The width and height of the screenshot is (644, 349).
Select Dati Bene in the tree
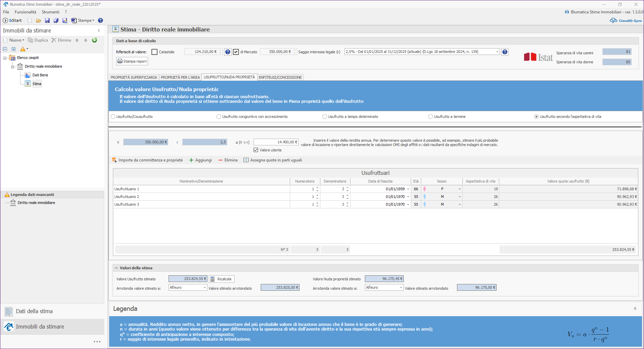(x=40, y=75)
